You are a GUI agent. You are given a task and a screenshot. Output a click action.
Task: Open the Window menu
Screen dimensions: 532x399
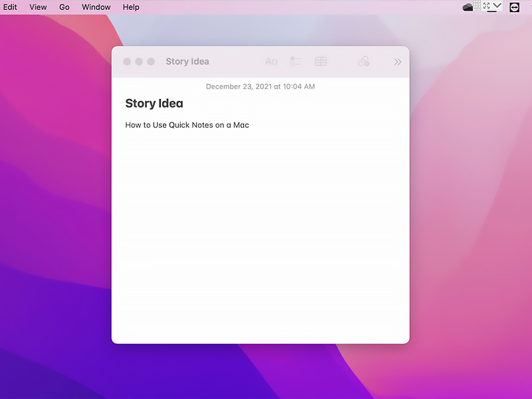[x=96, y=7]
